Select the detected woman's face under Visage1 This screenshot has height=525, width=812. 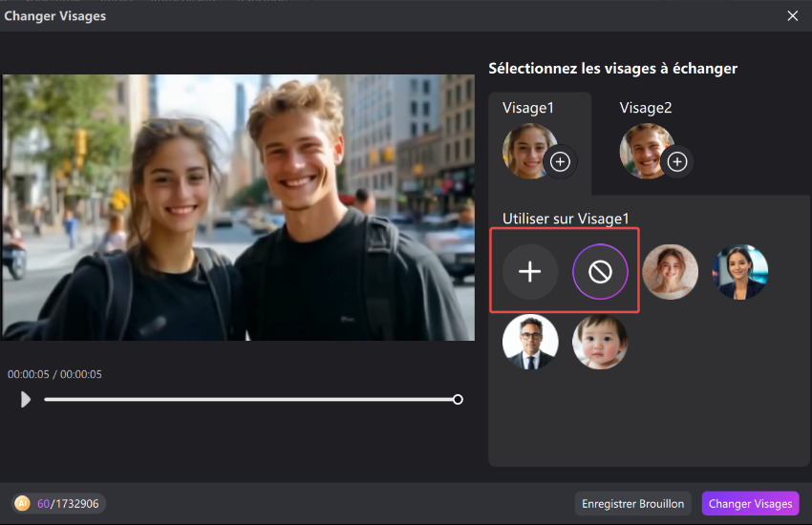click(x=525, y=151)
